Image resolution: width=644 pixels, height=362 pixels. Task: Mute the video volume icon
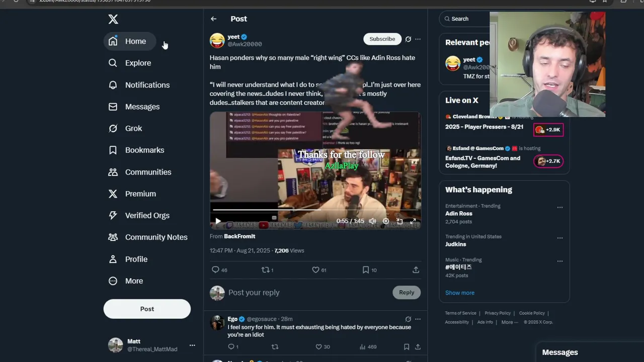[x=372, y=221]
